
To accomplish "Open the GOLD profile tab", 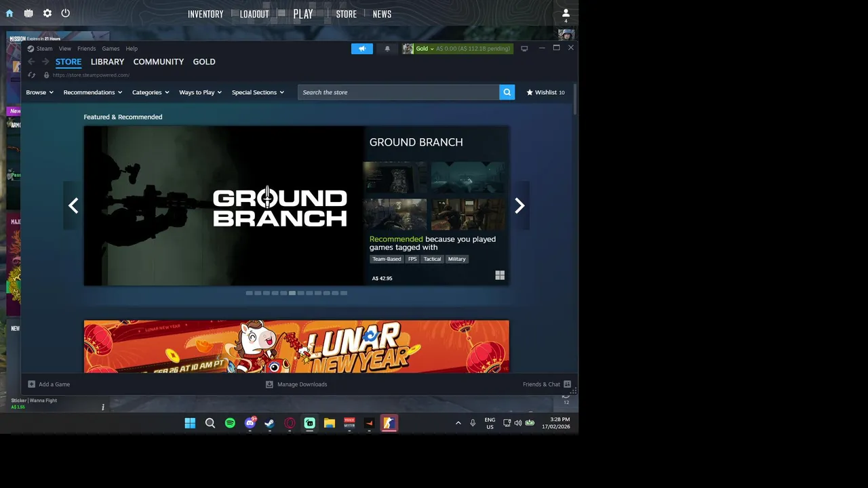I will (204, 62).
